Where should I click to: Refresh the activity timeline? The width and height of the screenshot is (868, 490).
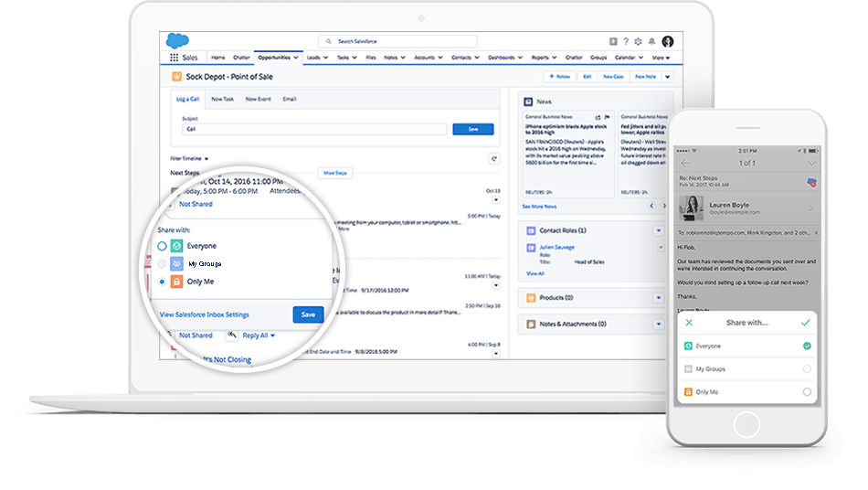tap(494, 159)
